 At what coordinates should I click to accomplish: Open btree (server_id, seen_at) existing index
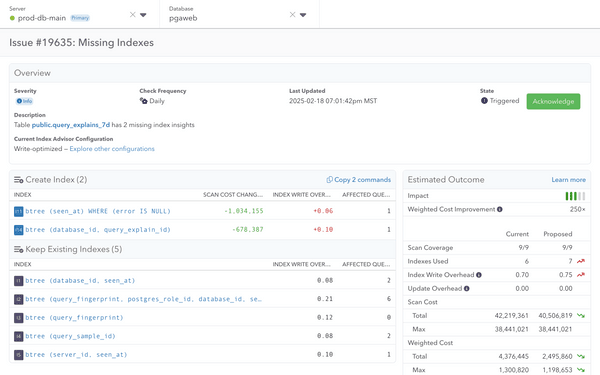click(x=76, y=355)
